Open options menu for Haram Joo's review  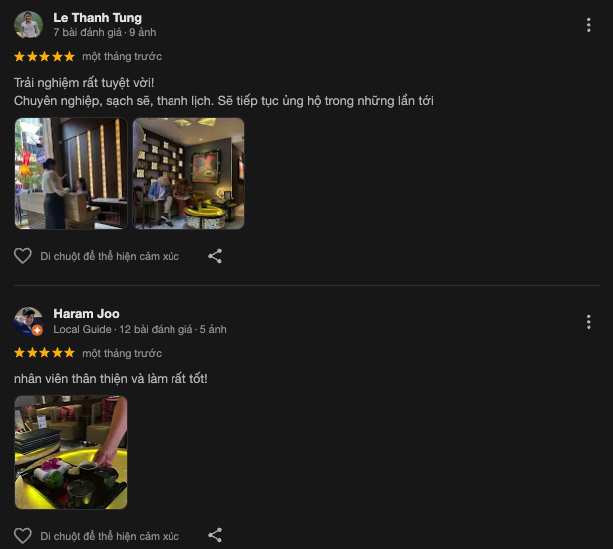tap(588, 322)
